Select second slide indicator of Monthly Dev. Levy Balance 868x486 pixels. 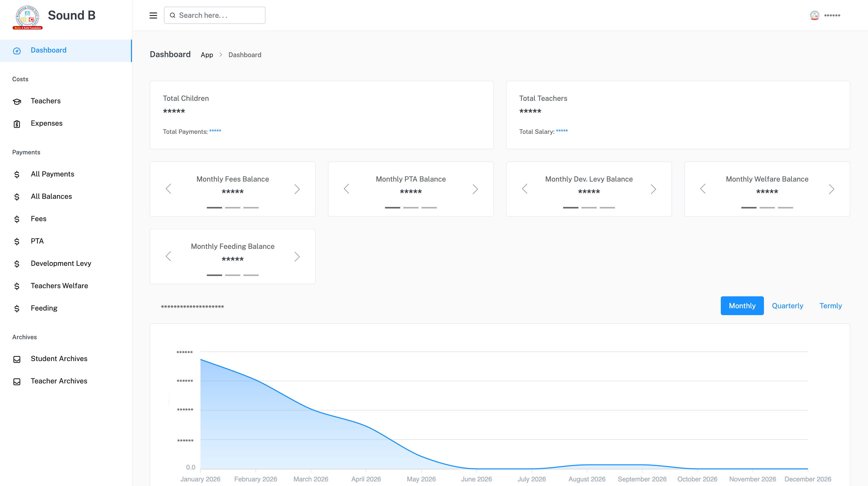[x=589, y=208]
